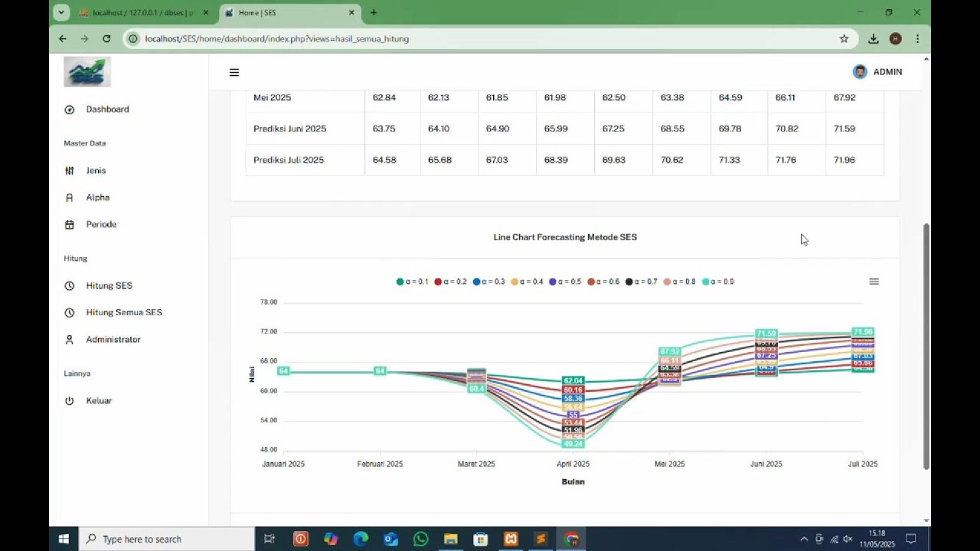Hide the α = 0.7 series in legend
Image resolution: width=980 pixels, height=551 pixels.
click(642, 282)
